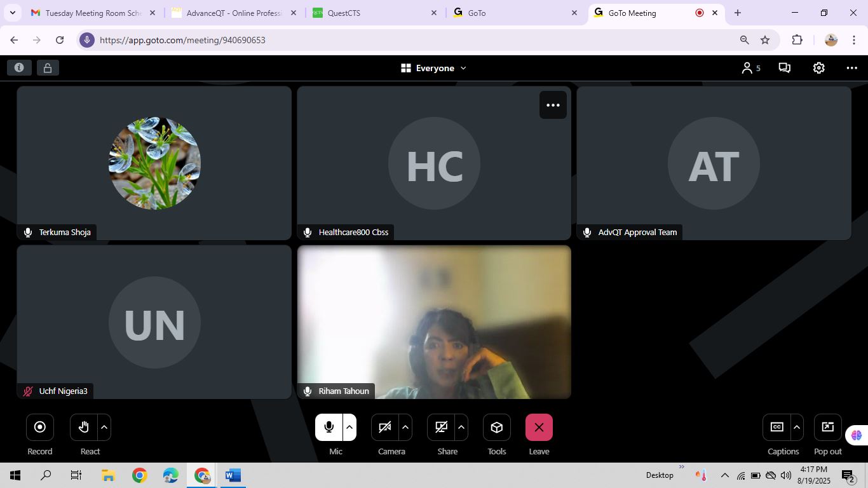Expand the Everyone view dropdown

[x=435, y=68]
